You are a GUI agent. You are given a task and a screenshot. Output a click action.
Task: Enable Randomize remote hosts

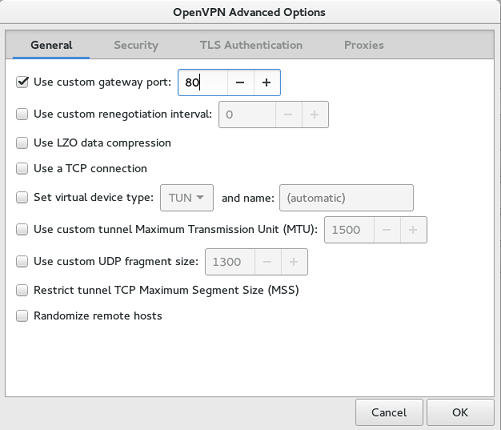coord(22,316)
